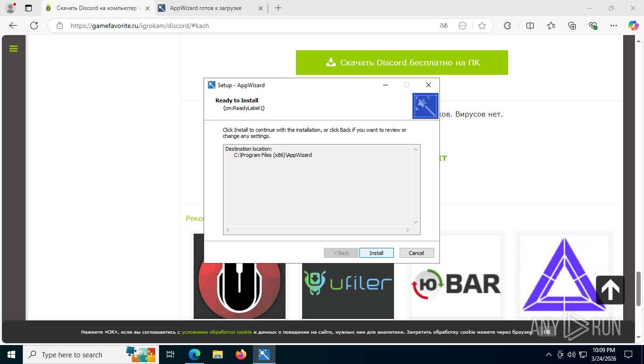This screenshot has width=644, height=364.
Task: Toggle split screen icon
Action: click(530, 26)
